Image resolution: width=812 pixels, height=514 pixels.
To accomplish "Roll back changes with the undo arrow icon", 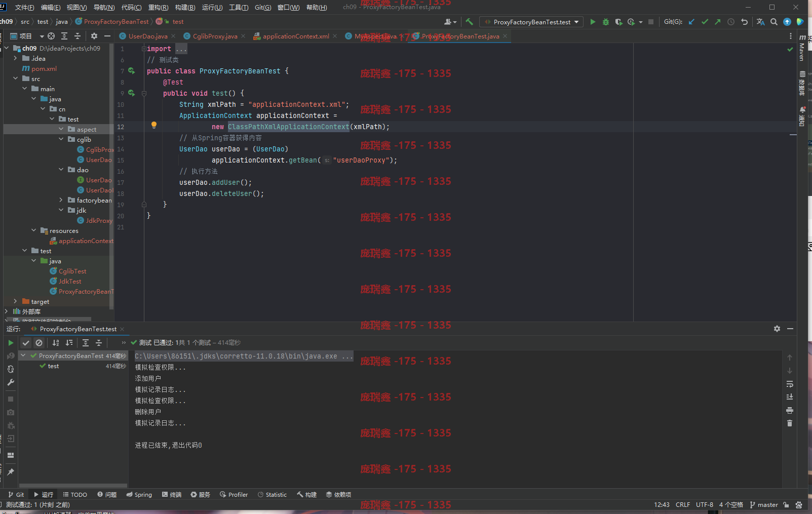I will [x=744, y=22].
